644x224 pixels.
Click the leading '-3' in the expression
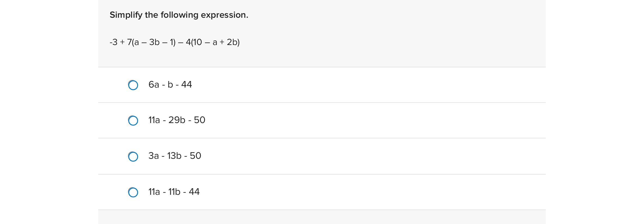(114, 42)
